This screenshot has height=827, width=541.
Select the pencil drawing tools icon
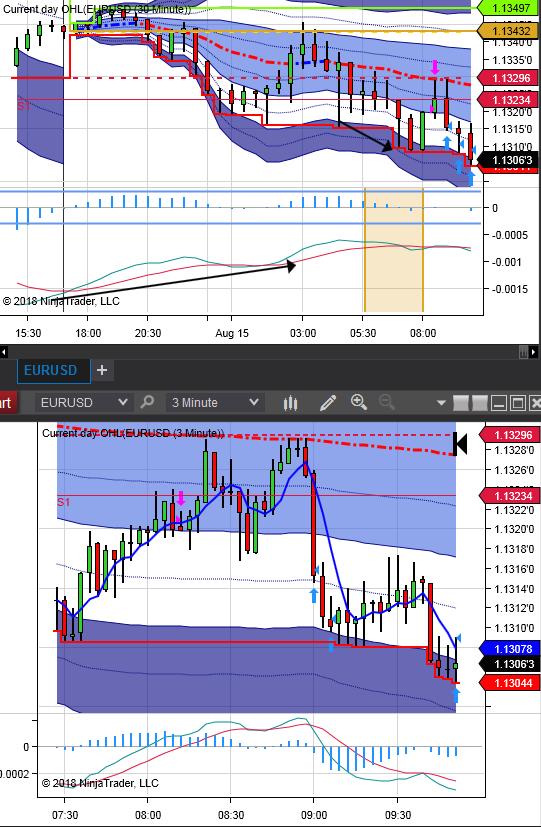coord(328,403)
